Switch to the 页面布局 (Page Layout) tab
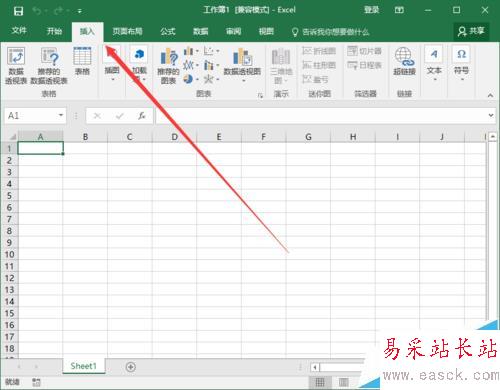 click(127, 31)
